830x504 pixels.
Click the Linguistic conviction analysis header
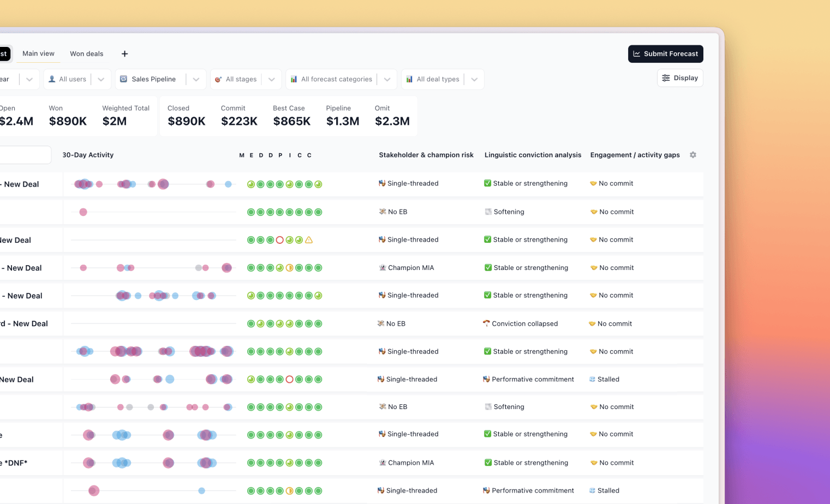[x=533, y=155]
